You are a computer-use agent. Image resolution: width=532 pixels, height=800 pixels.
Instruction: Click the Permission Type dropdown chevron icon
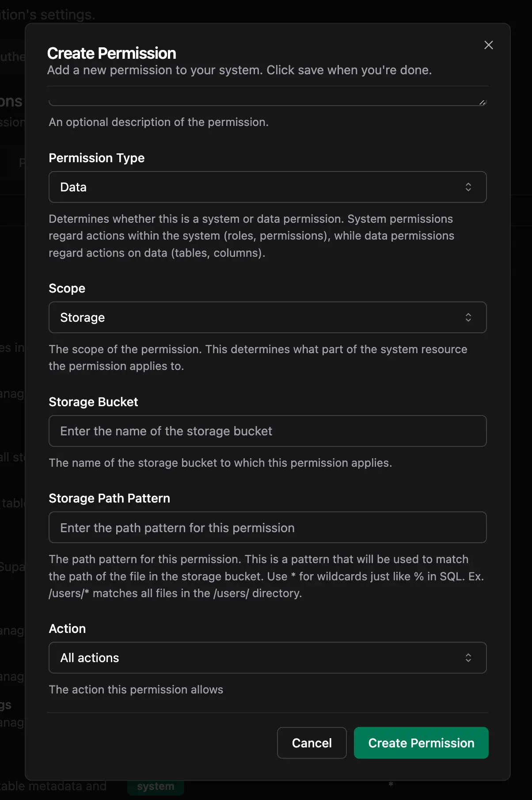pos(469,187)
